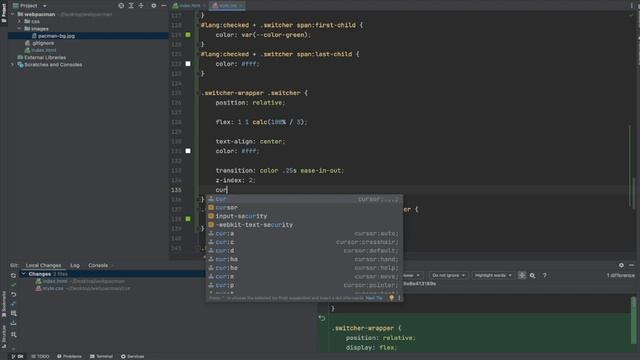640x360 pixels.
Task: Select index.html in project tree
Action: [x=44, y=50]
